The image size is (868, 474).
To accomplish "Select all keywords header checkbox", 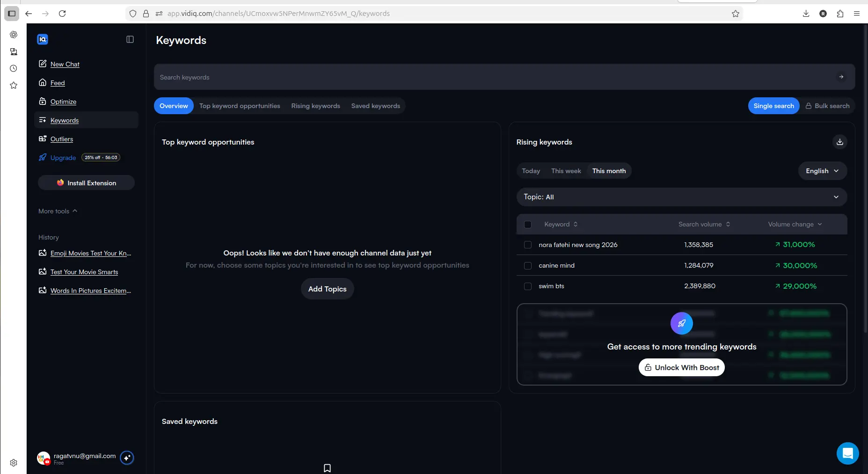I will click(528, 224).
